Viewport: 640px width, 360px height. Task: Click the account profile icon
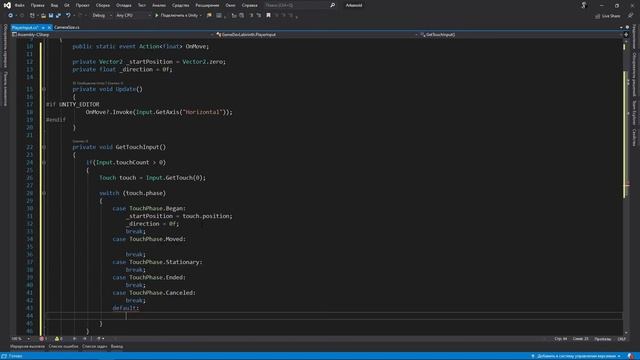tap(584, 5)
